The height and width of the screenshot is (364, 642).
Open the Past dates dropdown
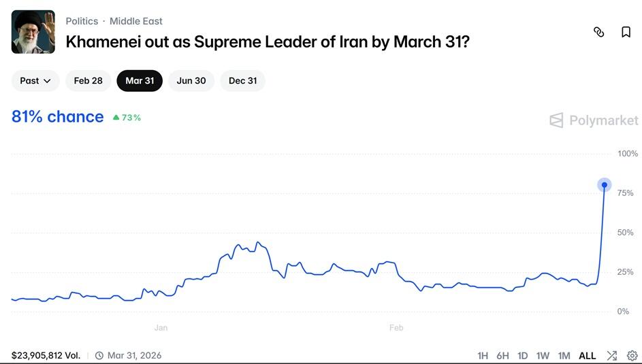[x=35, y=81]
